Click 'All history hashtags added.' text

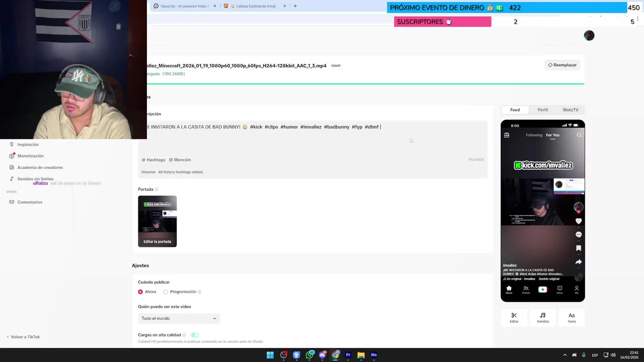coord(181,172)
